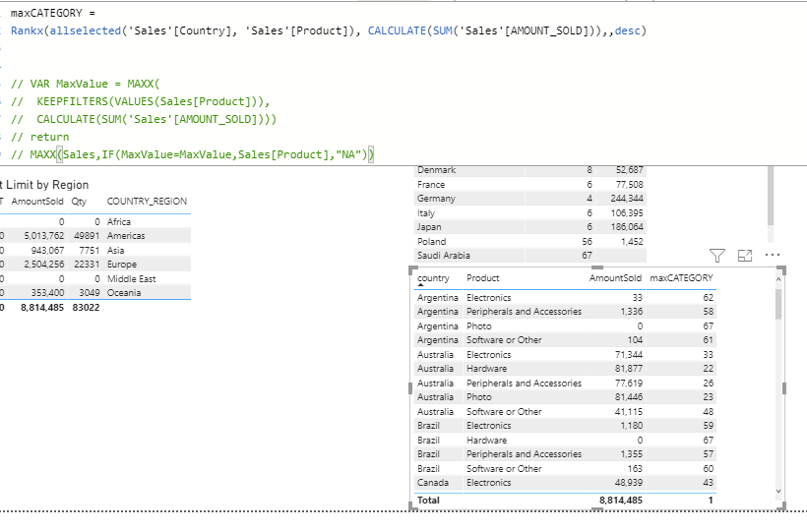Select the Argentina Peripherals and Accessories row
This screenshot has width=807, height=532.
pos(565,312)
